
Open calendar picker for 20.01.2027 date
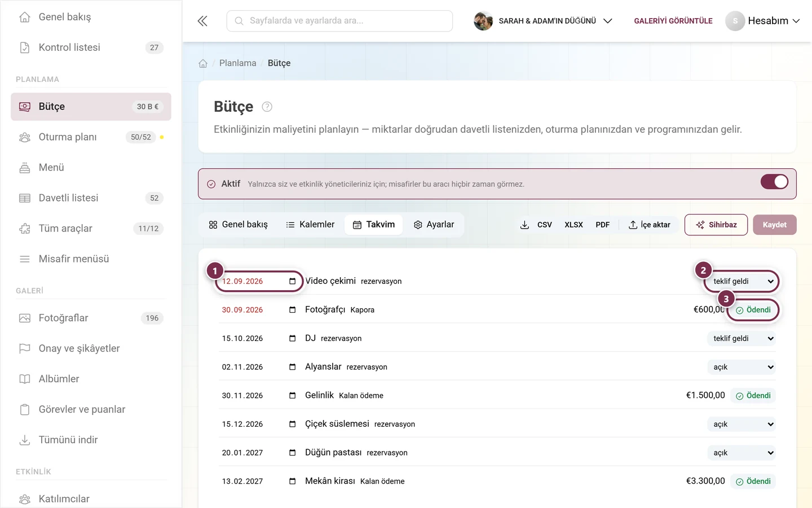click(x=292, y=453)
